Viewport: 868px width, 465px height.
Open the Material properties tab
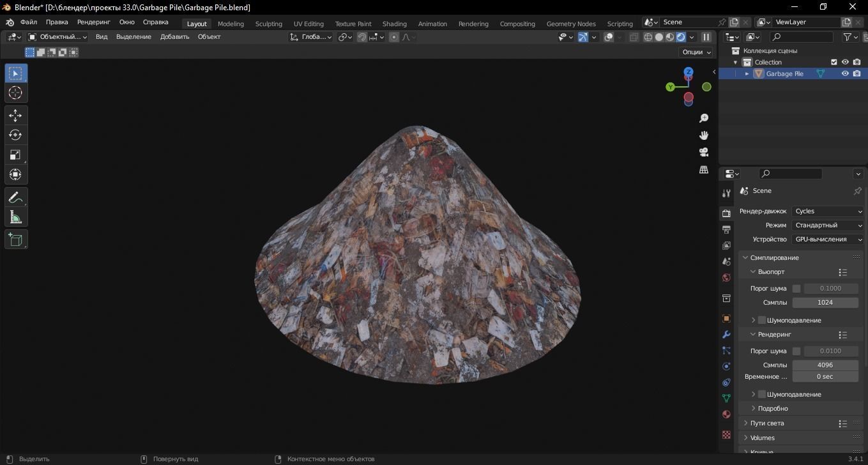coord(726,414)
